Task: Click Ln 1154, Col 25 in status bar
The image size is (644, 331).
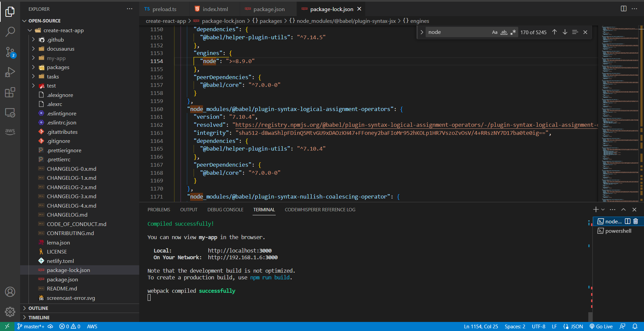Action: click(481, 326)
